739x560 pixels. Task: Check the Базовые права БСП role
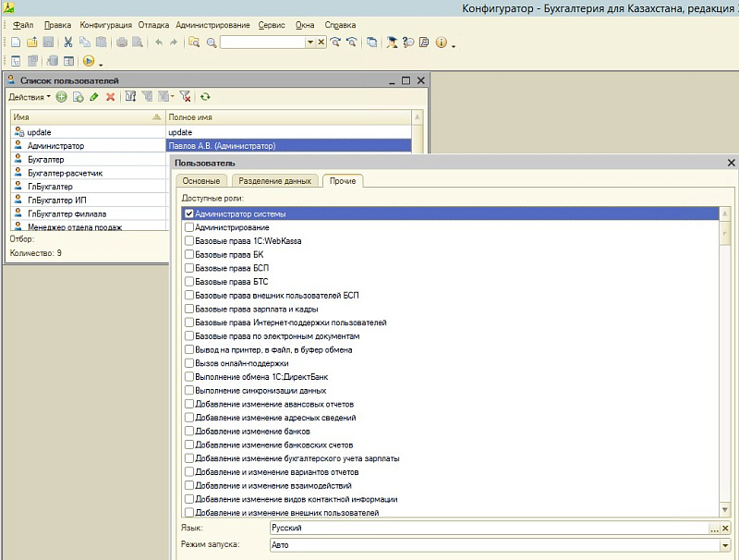(x=189, y=268)
